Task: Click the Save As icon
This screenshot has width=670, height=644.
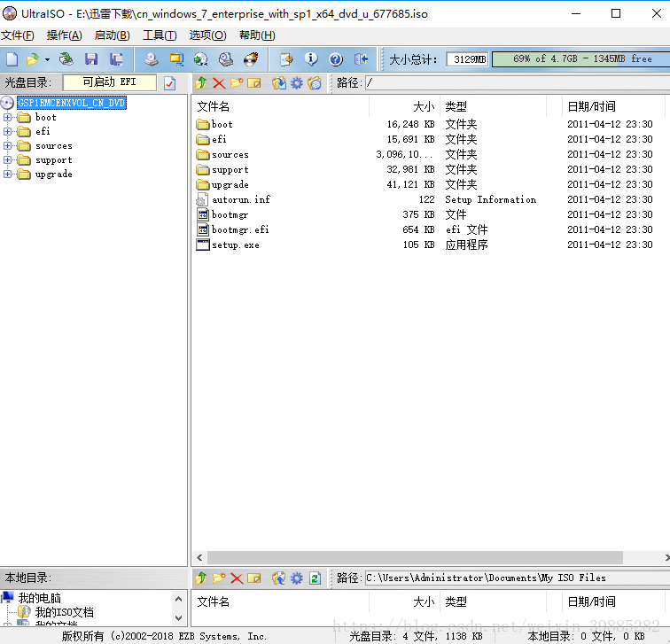Action: 116,59
